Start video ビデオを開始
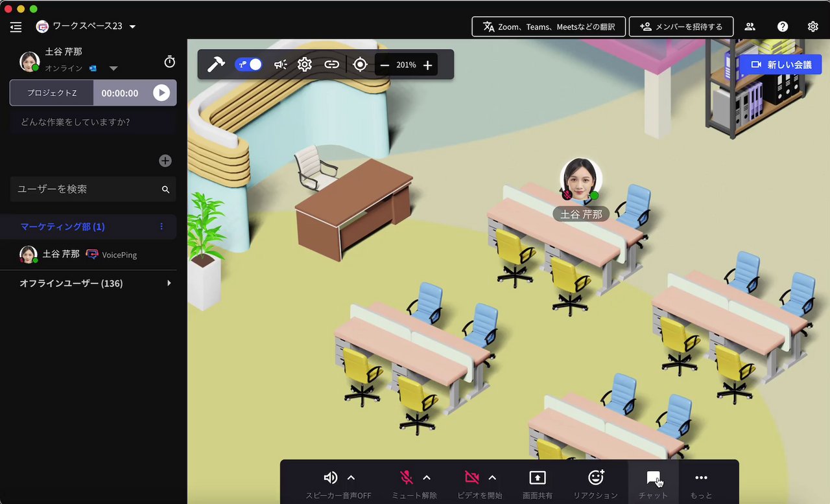Image resolution: width=830 pixels, height=504 pixels. coord(472,477)
